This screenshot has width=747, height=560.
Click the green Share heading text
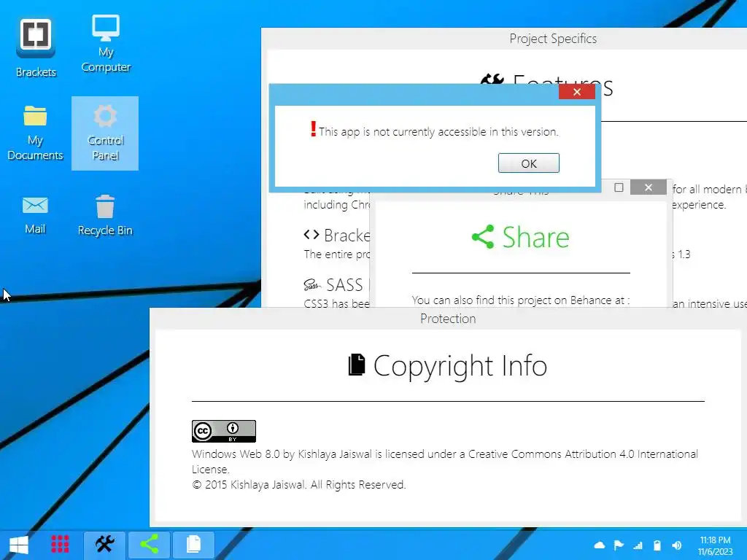[x=536, y=237]
